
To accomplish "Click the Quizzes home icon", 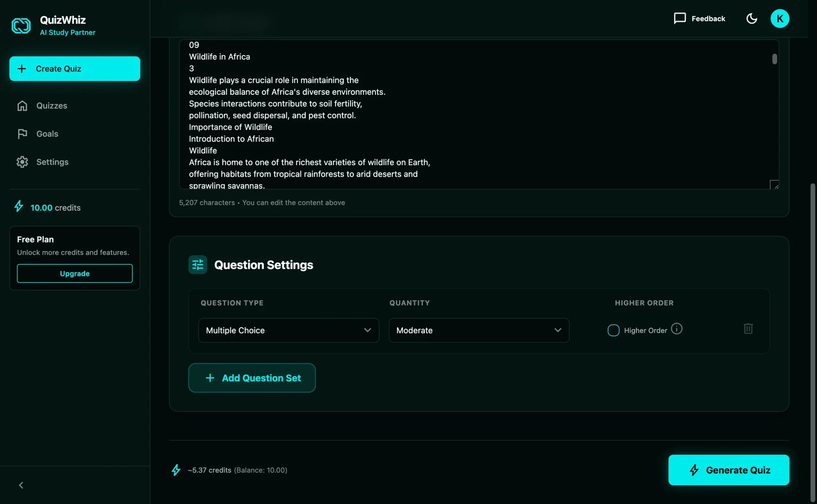I will [22, 106].
